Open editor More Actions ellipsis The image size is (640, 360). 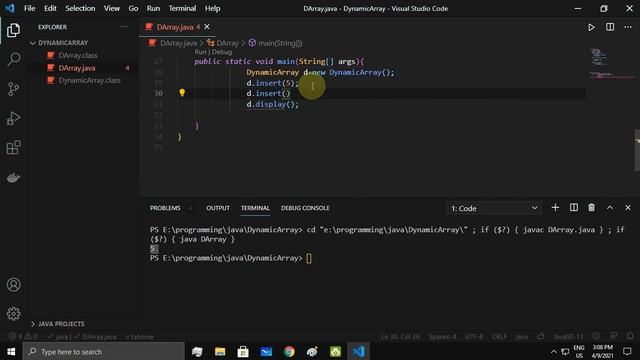628,27
